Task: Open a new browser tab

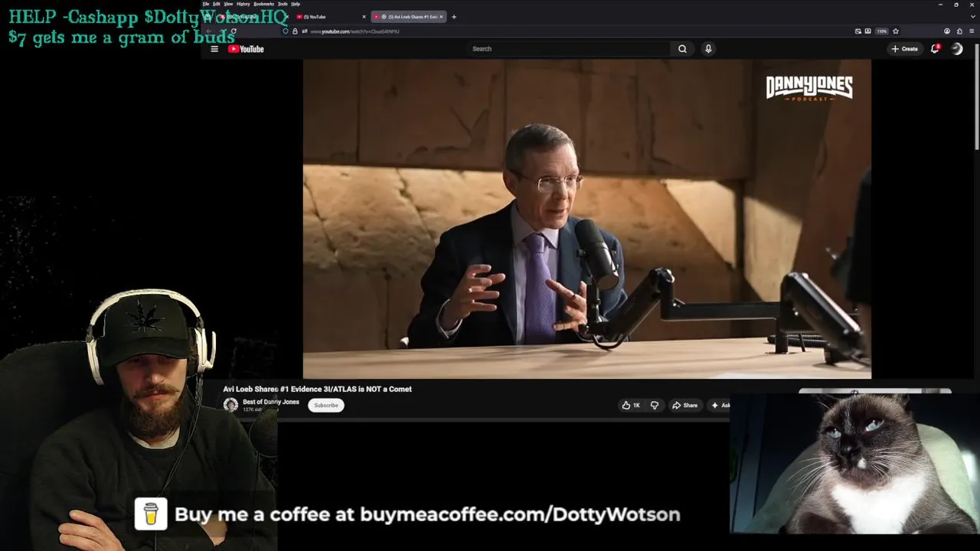Action: (x=454, y=17)
